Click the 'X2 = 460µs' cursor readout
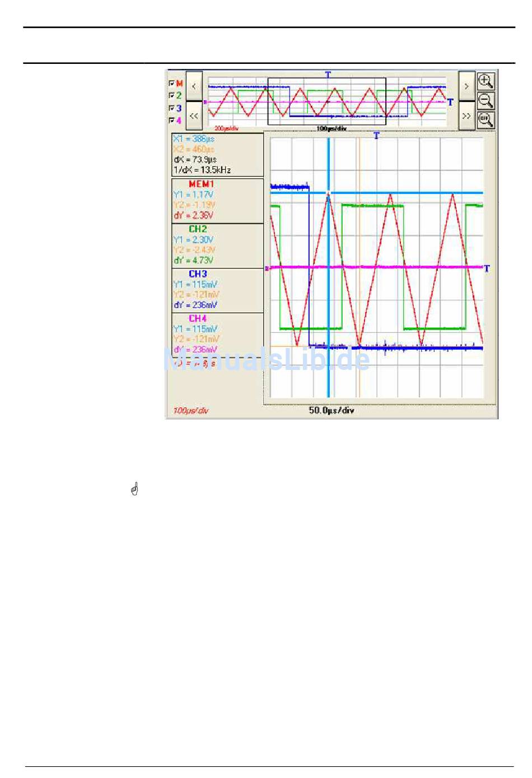 point(194,149)
